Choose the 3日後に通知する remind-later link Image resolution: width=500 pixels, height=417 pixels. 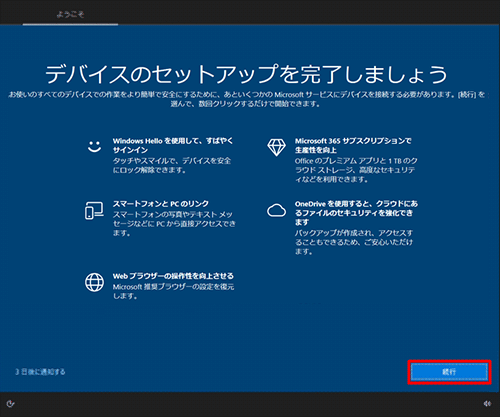coord(40,372)
